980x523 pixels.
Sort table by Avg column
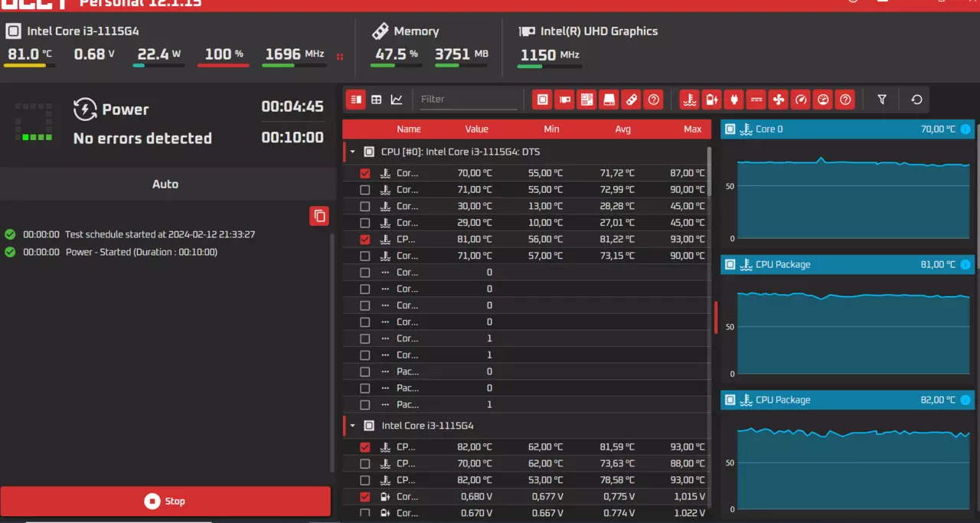622,129
